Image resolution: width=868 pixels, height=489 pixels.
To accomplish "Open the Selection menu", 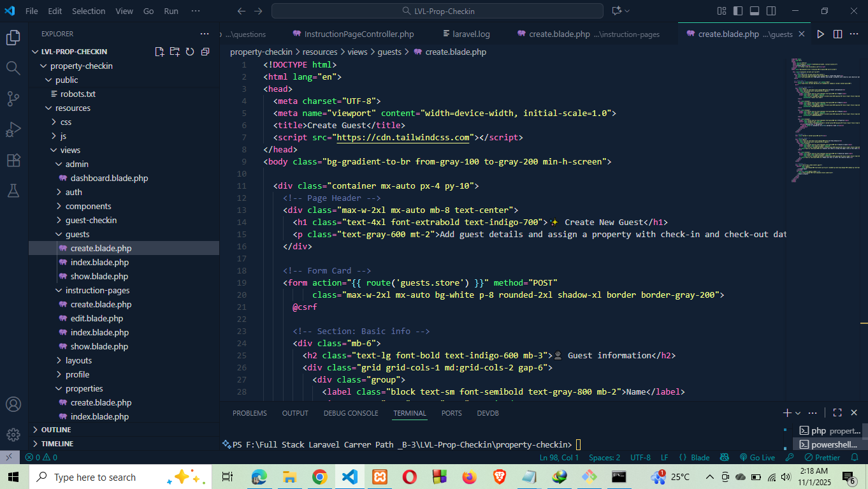I will pos(89,11).
